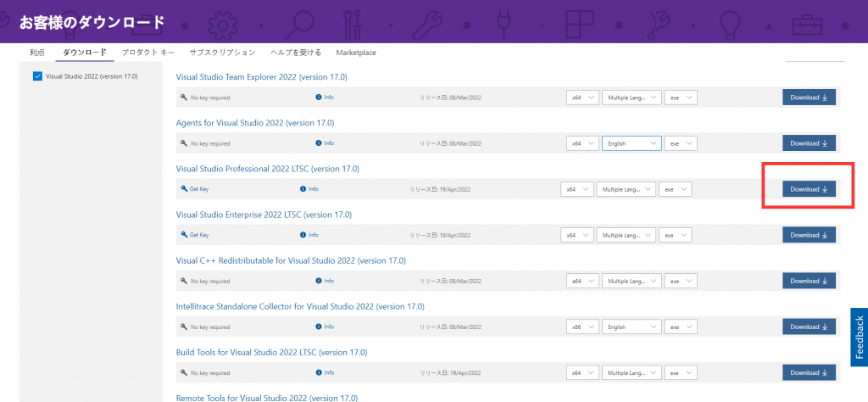Open Visual Studio Enterprise 2022 LTSC title link
The image size is (868, 402).
263,215
